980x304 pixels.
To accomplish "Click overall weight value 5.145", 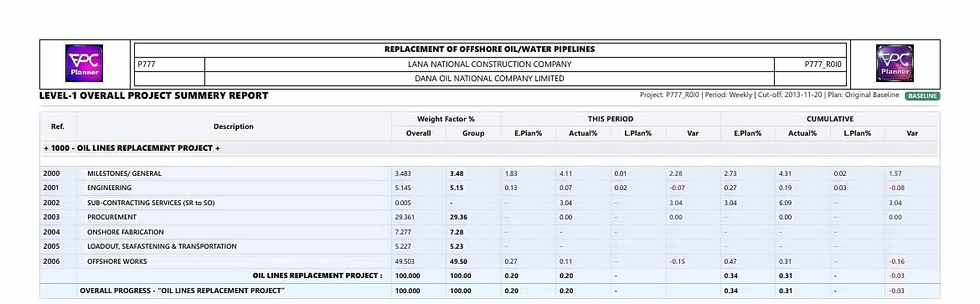I will pos(403,188).
